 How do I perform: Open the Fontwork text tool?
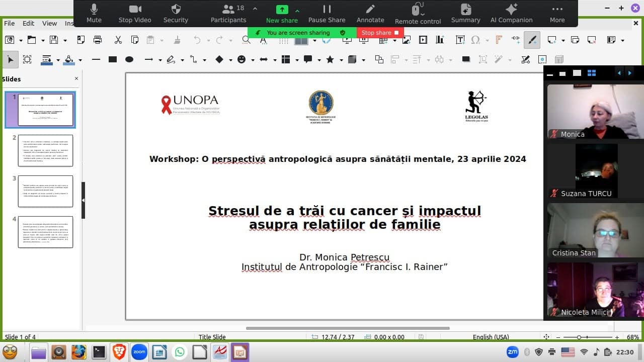click(499, 40)
